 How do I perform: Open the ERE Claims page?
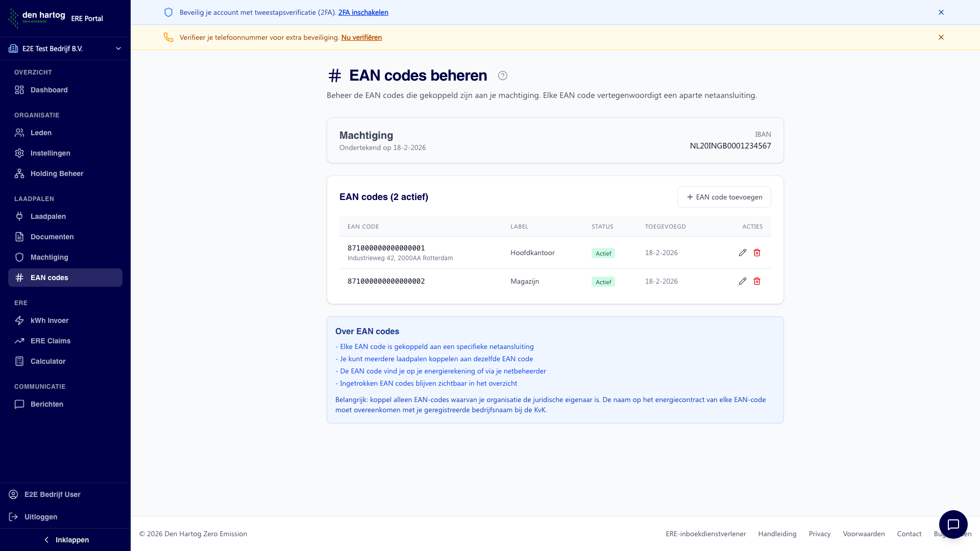51,341
